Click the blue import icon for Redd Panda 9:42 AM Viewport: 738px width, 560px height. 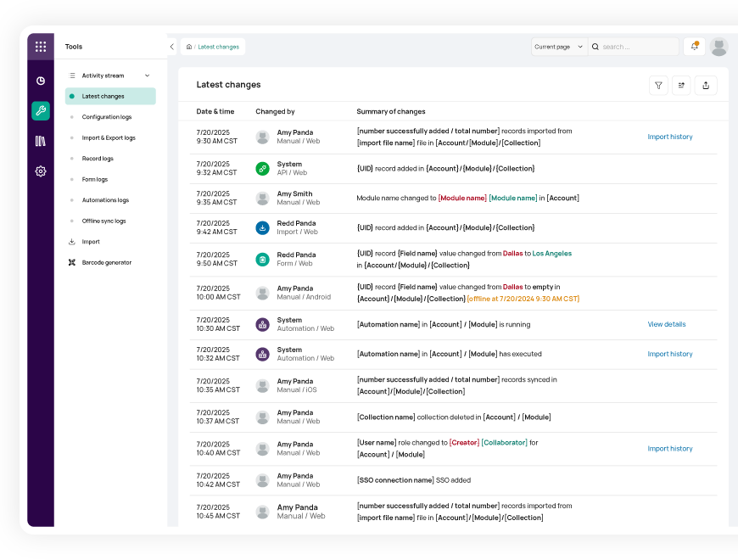tap(263, 227)
